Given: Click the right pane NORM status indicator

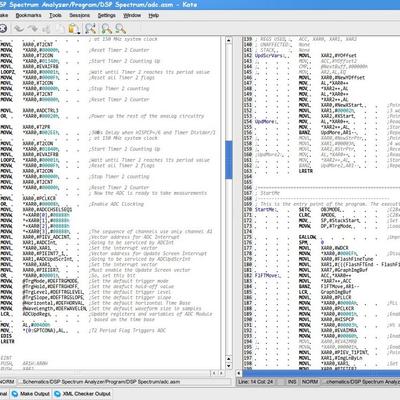Looking at the screenshot, I should coord(310,382).
